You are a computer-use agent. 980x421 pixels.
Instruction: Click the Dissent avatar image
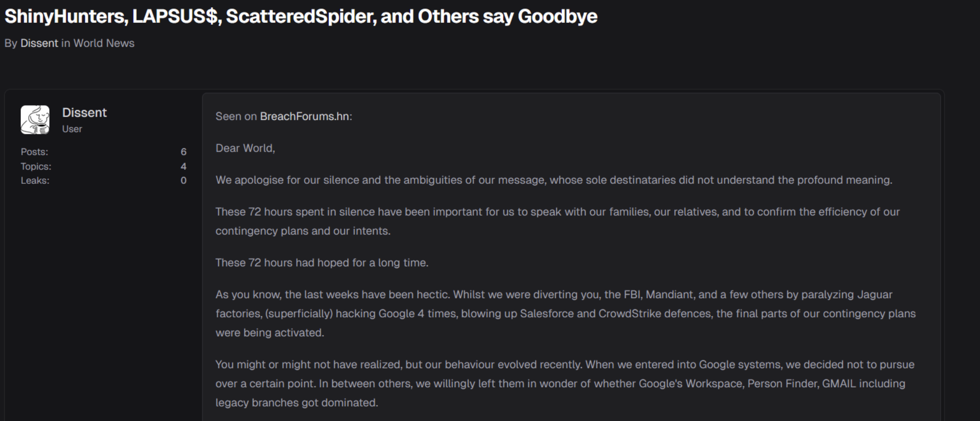[x=35, y=119]
